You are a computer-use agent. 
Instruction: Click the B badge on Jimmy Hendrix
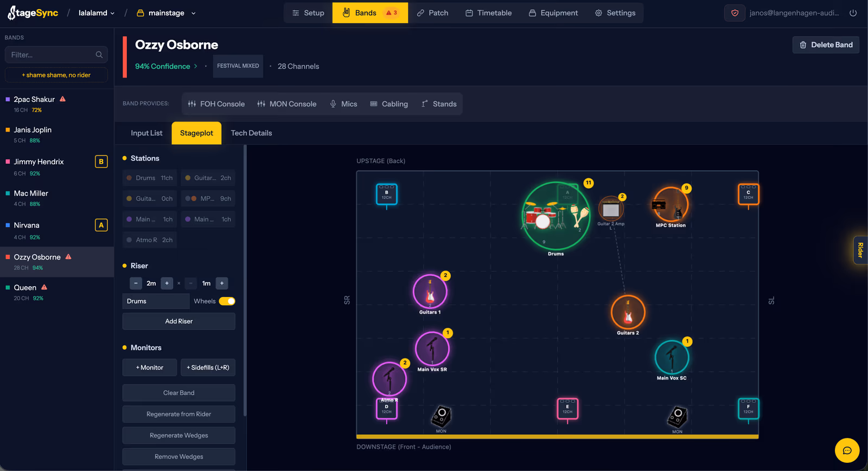pos(101,162)
